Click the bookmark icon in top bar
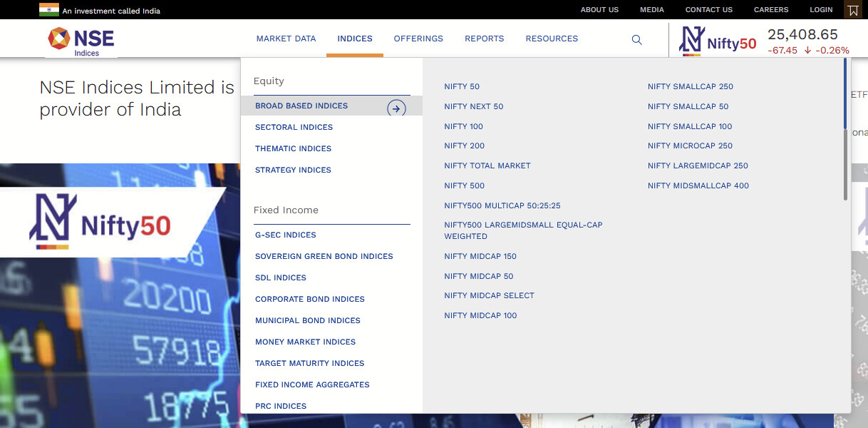The width and height of the screenshot is (868, 428). [x=852, y=10]
